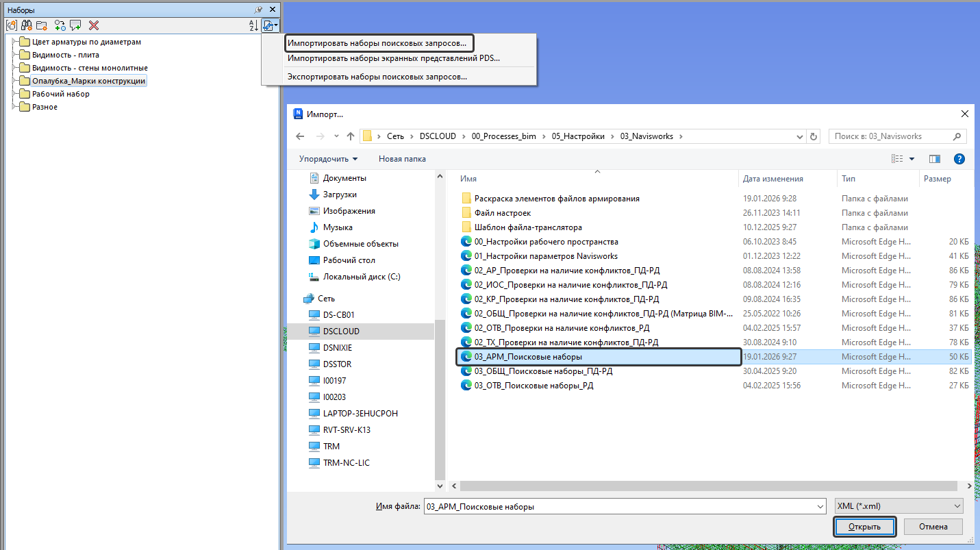Expand the 'Рабочий набор' tree folder
The image size is (980, 550).
point(14,94)
